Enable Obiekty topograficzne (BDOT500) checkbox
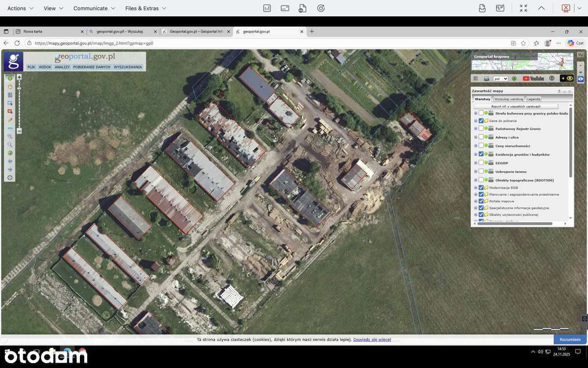The width and height of the screenshot is (588, 368). pyautogui.click(x=481, y=180)
